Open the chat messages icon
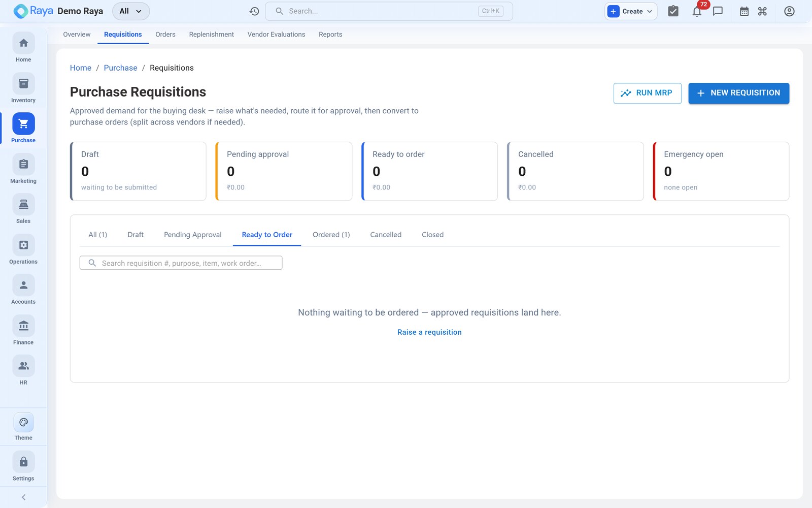 [718, 11]
